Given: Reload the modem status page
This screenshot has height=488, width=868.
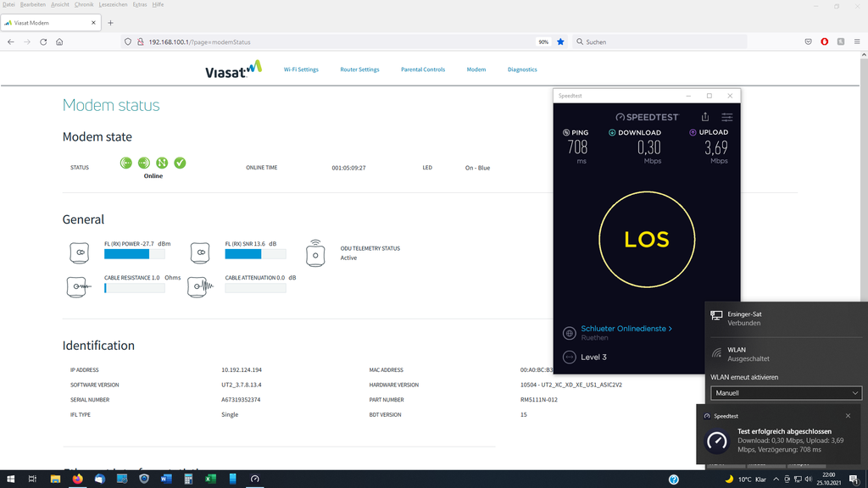Looking at the screenshot, I should (x=43, y=42).
